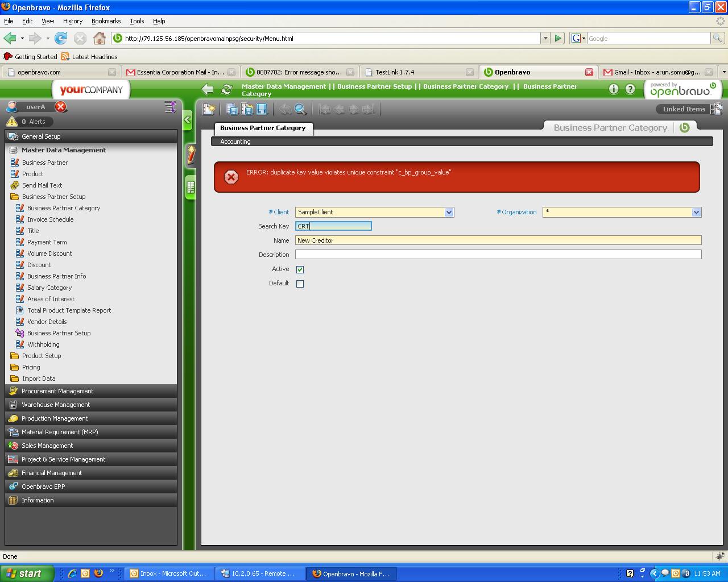Click the Firefox Stop button
This screenshot has height=582, width=728.
tap(80, 38)
